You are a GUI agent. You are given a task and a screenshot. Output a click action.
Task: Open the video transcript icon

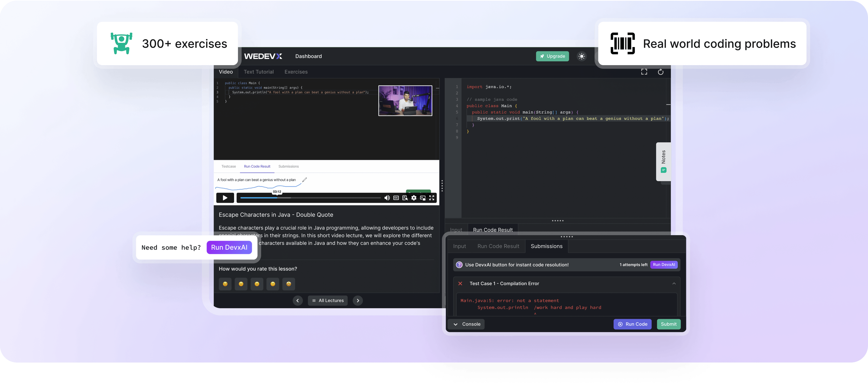point(405,198)
